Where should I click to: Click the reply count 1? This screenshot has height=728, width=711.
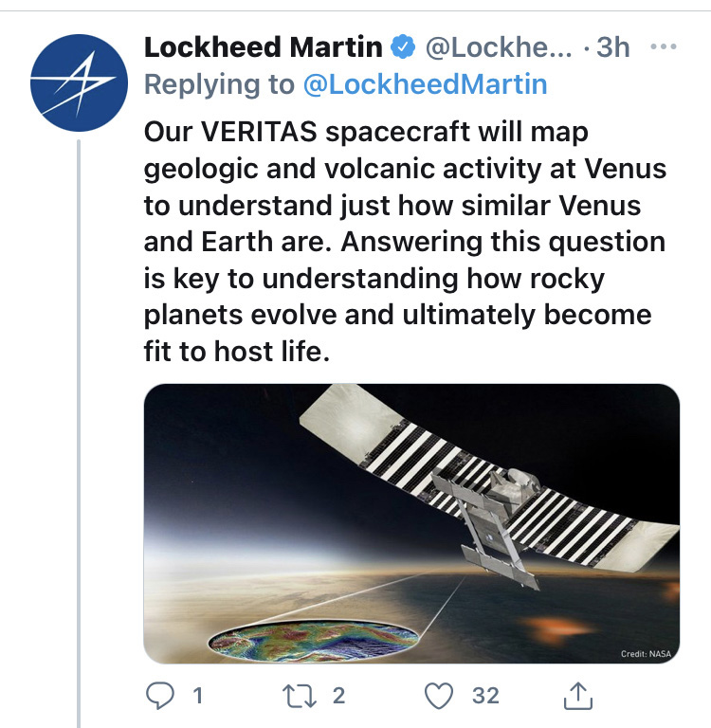198,696
